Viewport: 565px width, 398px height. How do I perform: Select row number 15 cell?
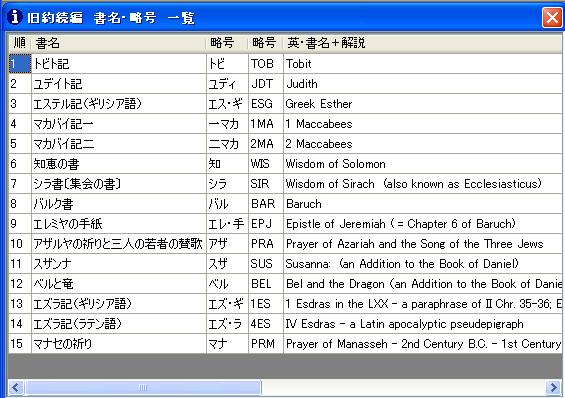coord(20,344)
